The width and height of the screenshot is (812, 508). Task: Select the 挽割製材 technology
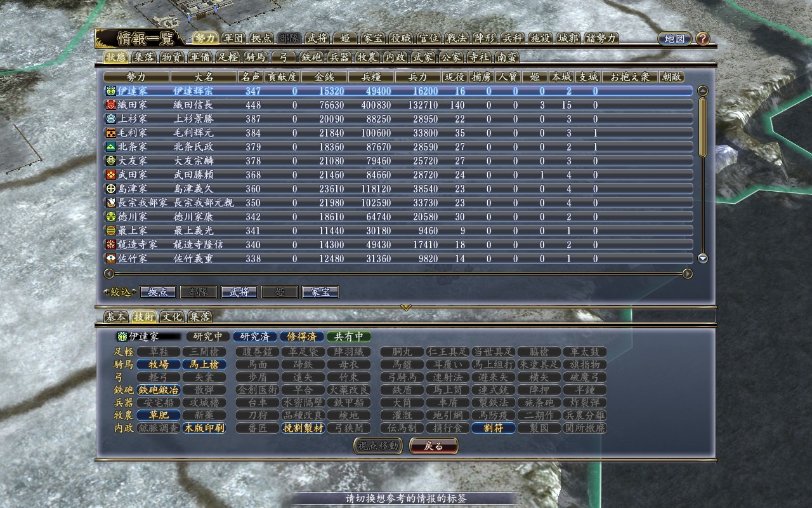click(x=303, y=428)
